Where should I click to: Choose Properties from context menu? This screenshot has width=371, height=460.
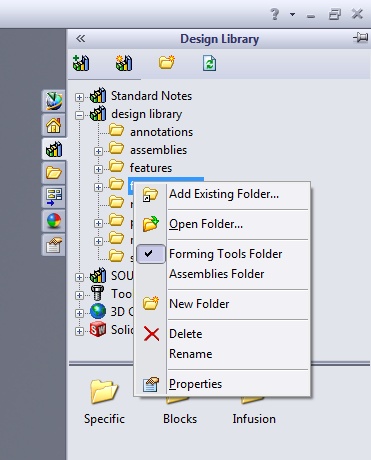pyautogui.click(x=222, y=384)
